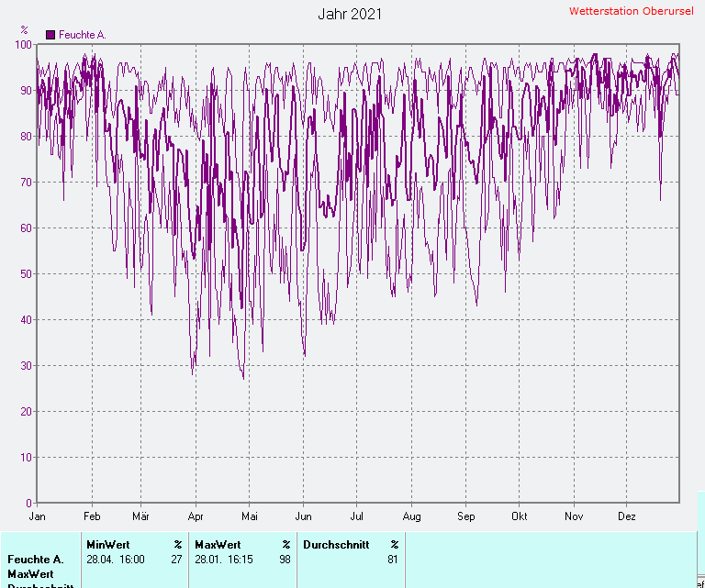Click the 'Jun' month axis label

(x=304, y=516)
